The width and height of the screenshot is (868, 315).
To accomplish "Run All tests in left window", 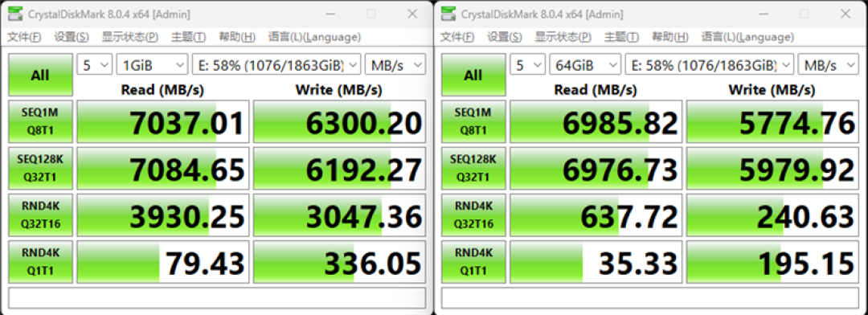I will (40, 76).
